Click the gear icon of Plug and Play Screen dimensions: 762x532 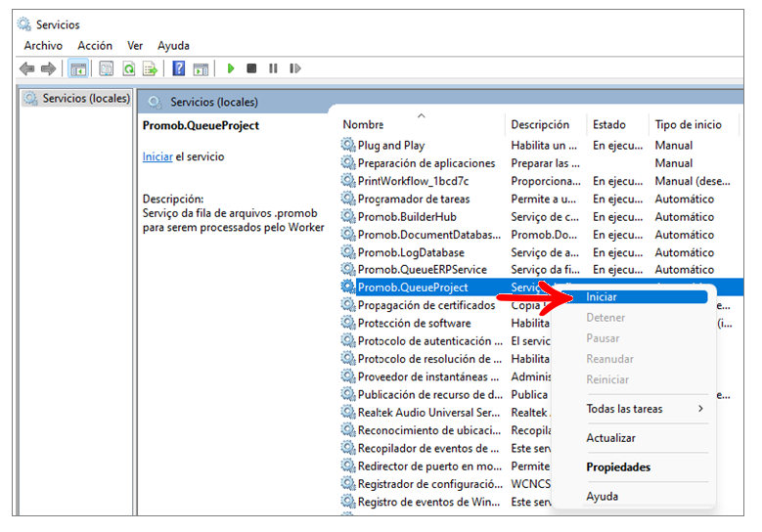click(x=348, y=145)
